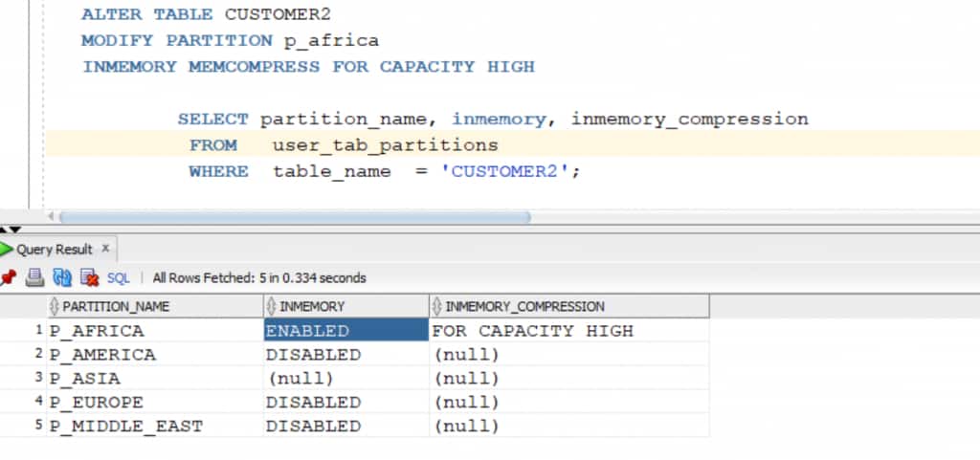The height and width of the screenshot is (460, 980).
Task: Select the P_AMERICA partition cell
Action: [x=155, y=355]
